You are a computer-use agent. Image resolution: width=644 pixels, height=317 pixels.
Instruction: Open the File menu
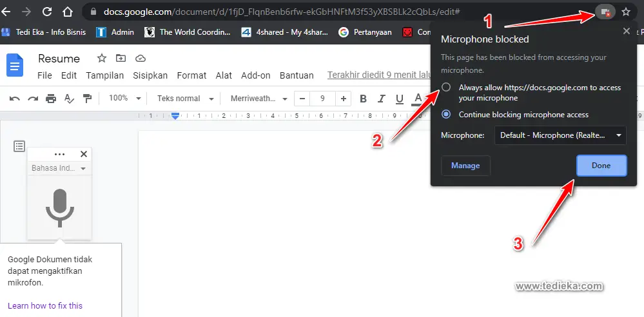pyautogui.click(x=44, y=75)
